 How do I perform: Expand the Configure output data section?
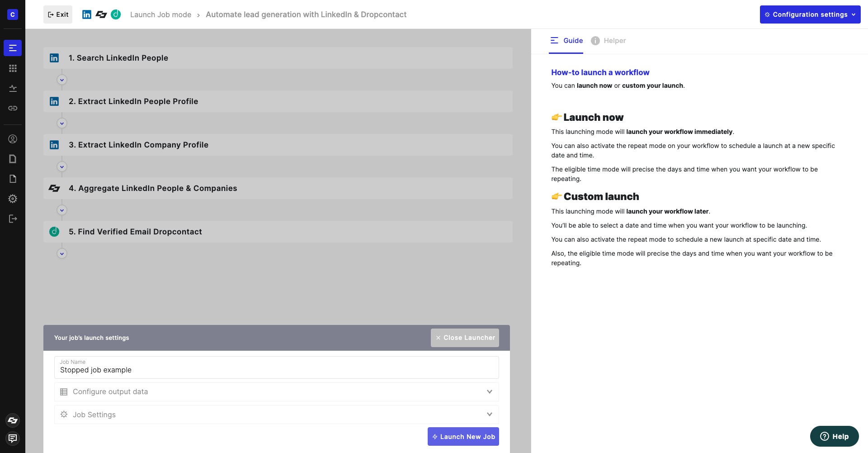point(277,392)
